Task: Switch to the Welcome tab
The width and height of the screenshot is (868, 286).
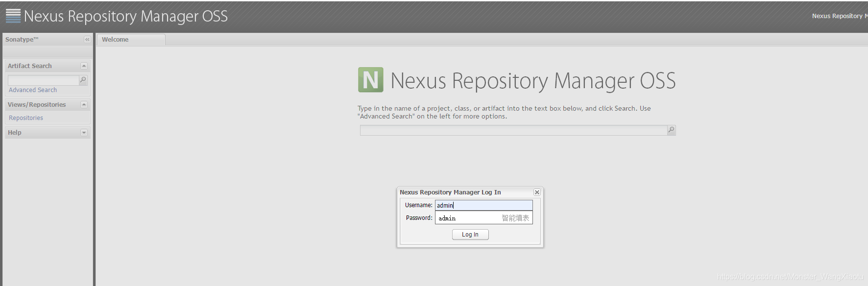Action: [131, 40]
